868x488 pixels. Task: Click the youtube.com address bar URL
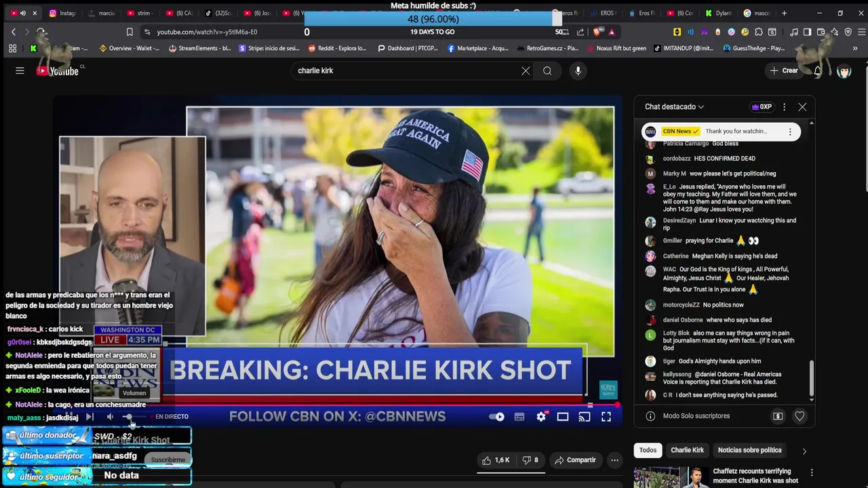(207, 32)
